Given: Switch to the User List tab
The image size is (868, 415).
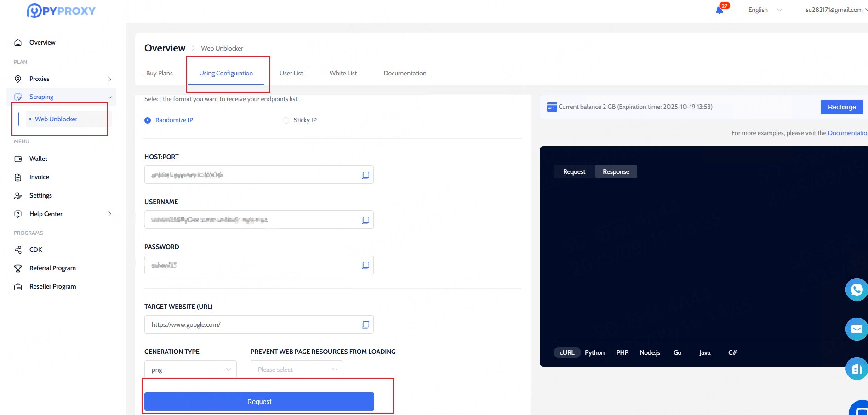Looking at the screenshot, I should tap(291, 74).
